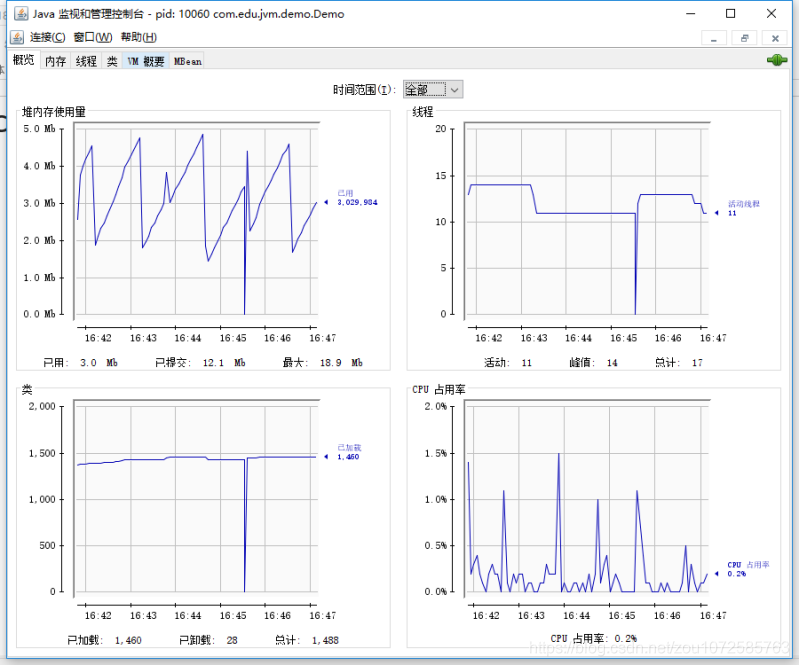Viewport: 799px width, 666px height.
Task: Restore the inner console frame
Action: (x=744, y=38)
